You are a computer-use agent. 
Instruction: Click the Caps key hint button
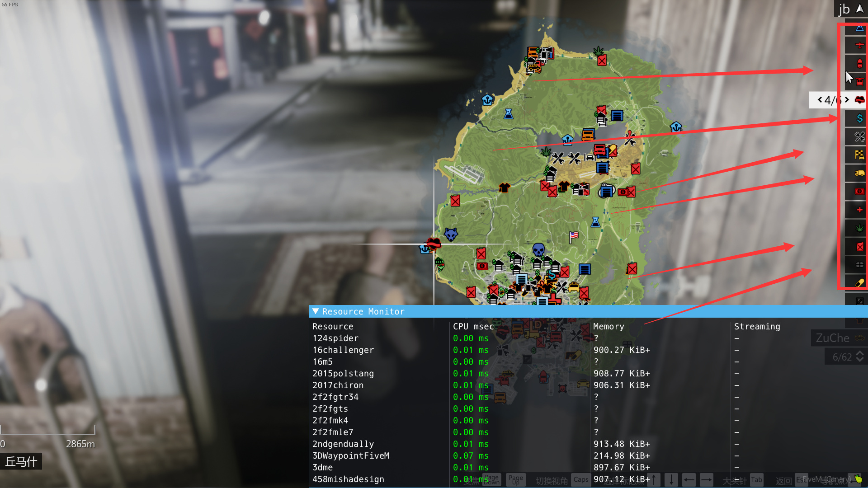click(x=580, y=479)
